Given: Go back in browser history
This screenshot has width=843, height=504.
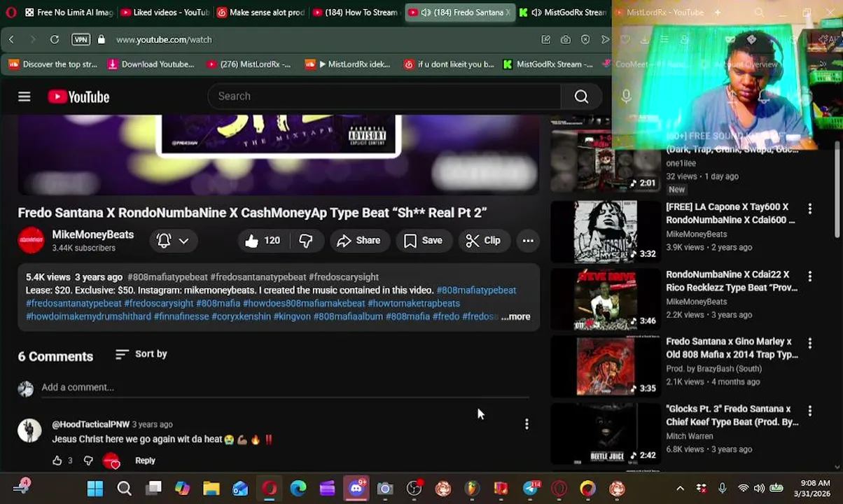Looking at the screenshot, I should tap(11, 40).
